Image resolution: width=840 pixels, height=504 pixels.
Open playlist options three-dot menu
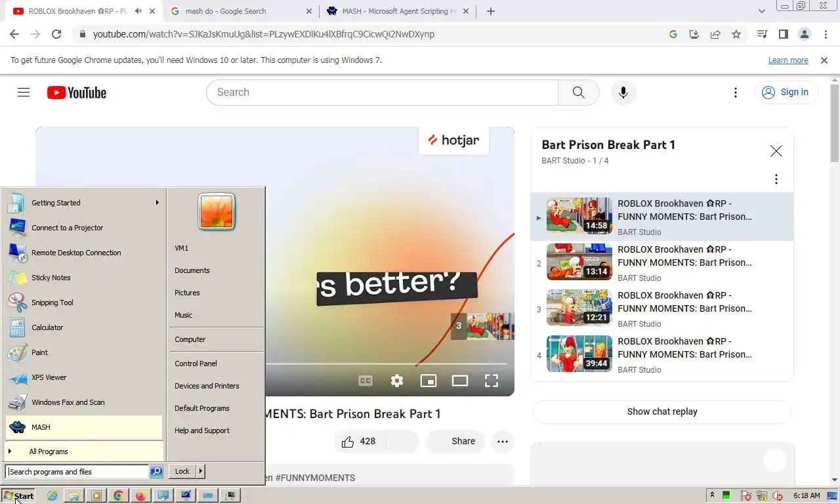pos(776,179)
